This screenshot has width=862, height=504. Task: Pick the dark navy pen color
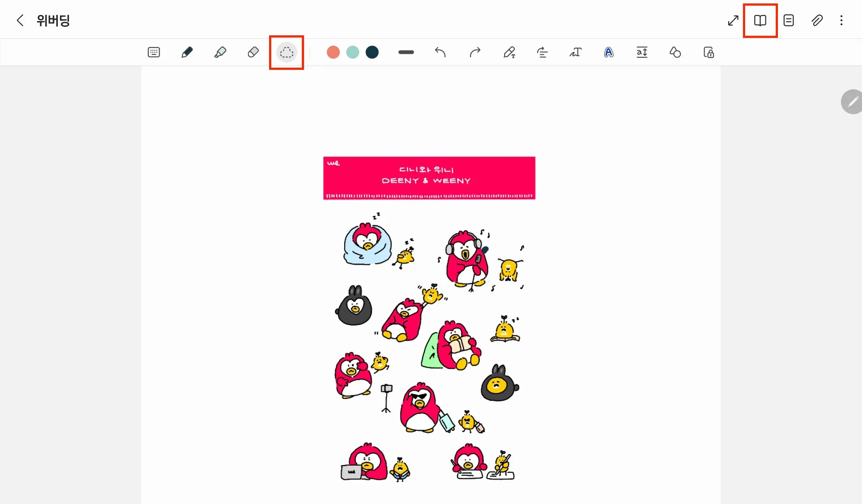372,52
